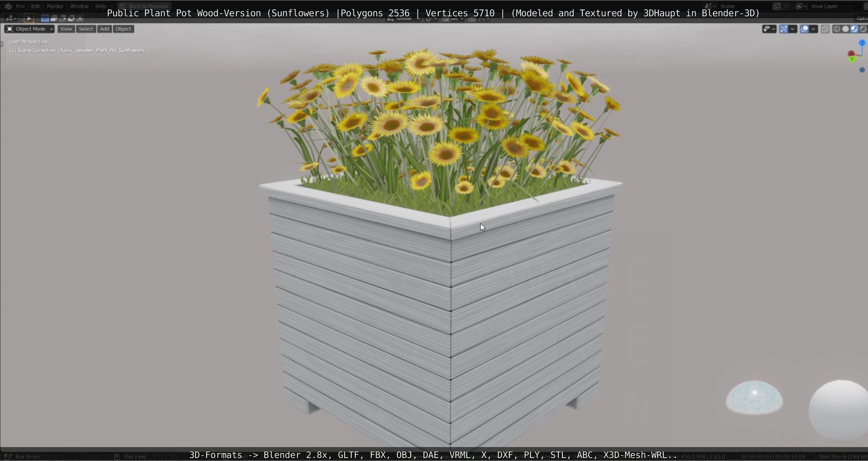Image resolution: width=868 pixels, height=461 pixels.
Task: Click the Back to Previous button
Action: click(144, 6)
